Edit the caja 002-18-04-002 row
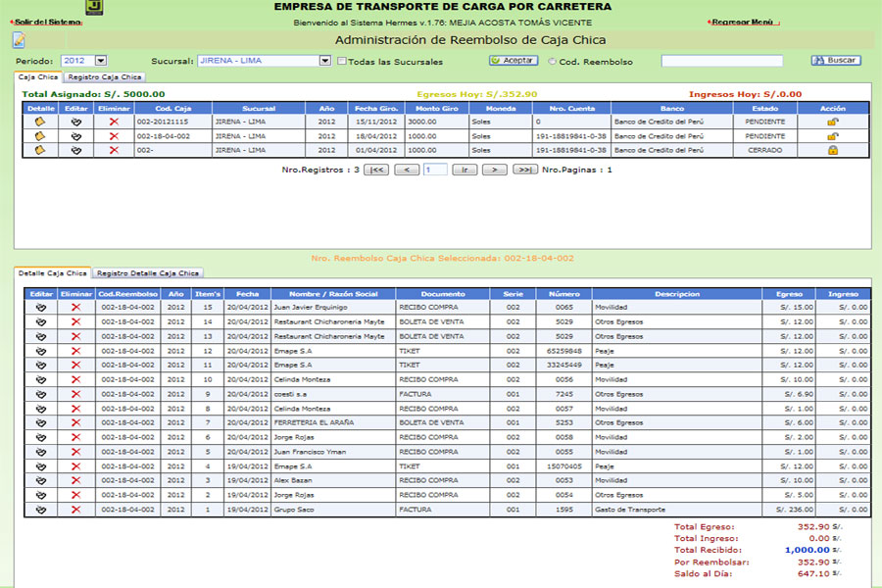The width and height of the screenshot is (882, 588). [x=75, y=136]
